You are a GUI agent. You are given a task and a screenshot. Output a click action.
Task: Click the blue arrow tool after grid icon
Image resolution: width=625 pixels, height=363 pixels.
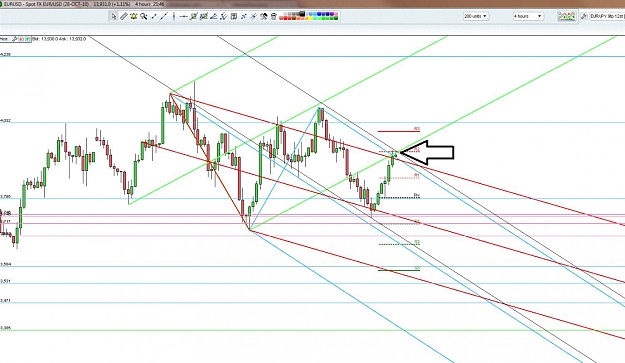tap(243, 16)
